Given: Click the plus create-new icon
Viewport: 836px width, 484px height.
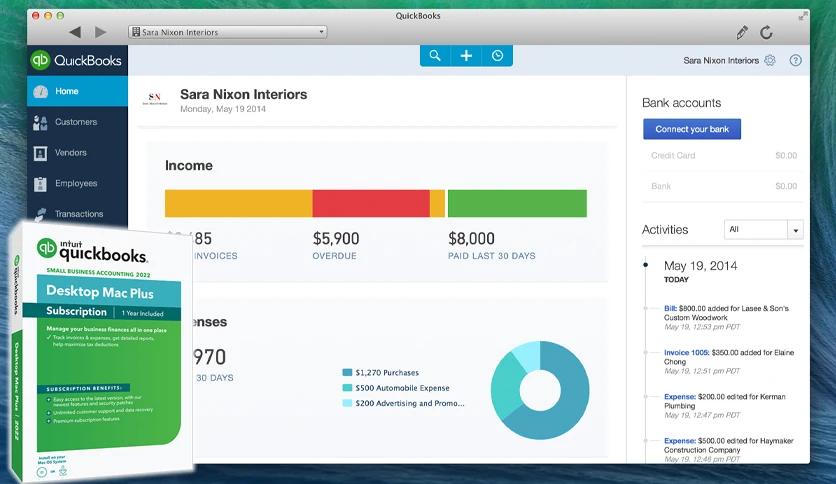Looking at the screenshot, I should [x=466, y=56].
